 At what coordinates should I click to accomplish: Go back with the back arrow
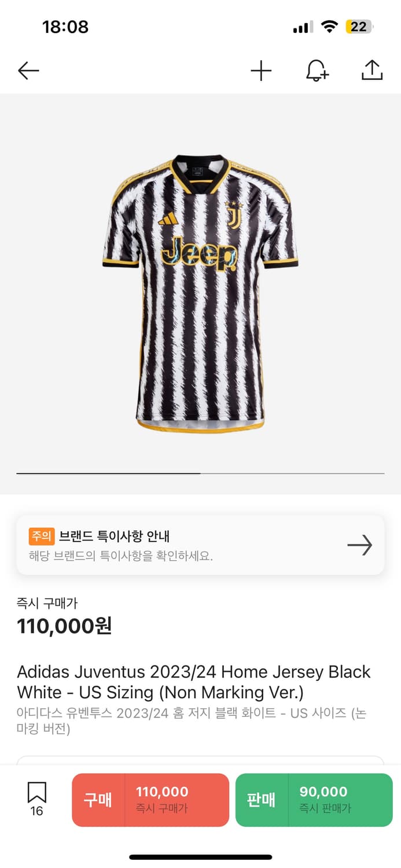pyautogui.click(x=28, y=71)
